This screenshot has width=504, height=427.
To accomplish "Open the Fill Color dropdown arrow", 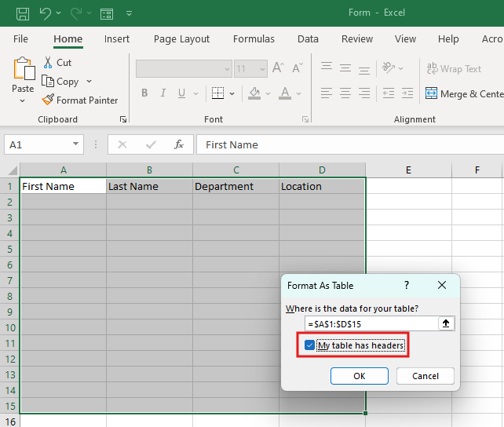I will 268,93.
